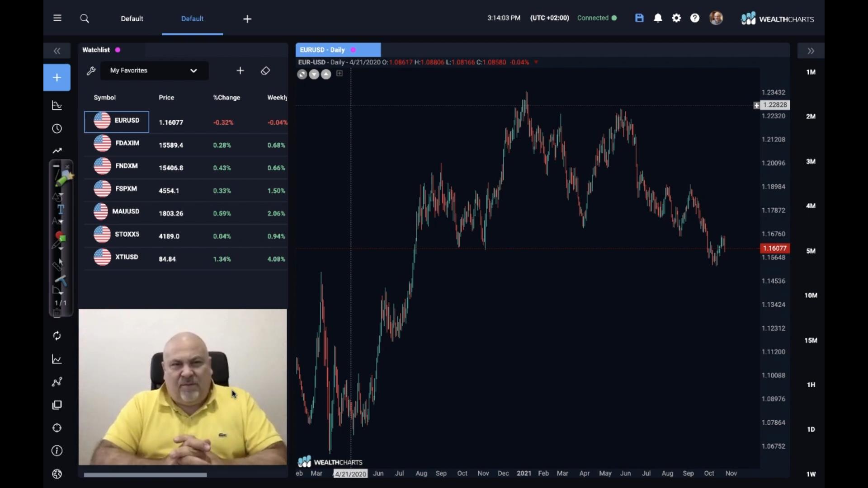Select the FDAXIM watchlist row
The width and height of the screenshot is (868, 488).
point(186,145)
